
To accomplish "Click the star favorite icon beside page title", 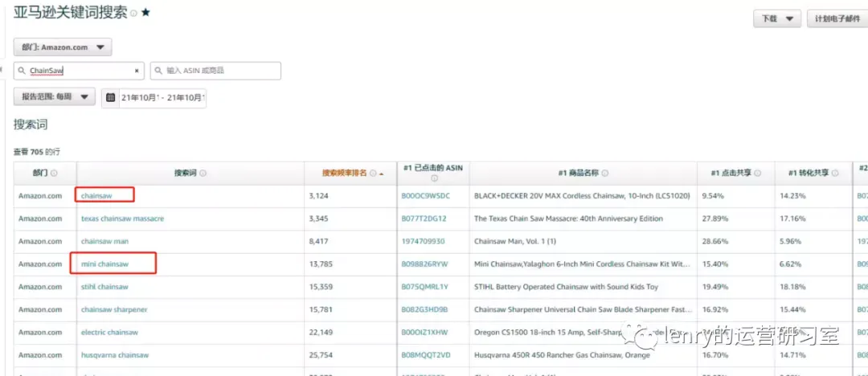I will (145, 13).
